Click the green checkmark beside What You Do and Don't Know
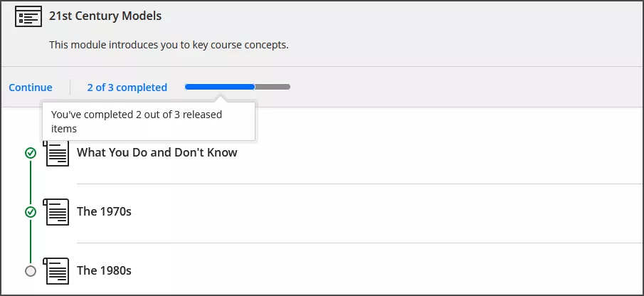Screen dimensions: 644x296 (x=30, y=153)
